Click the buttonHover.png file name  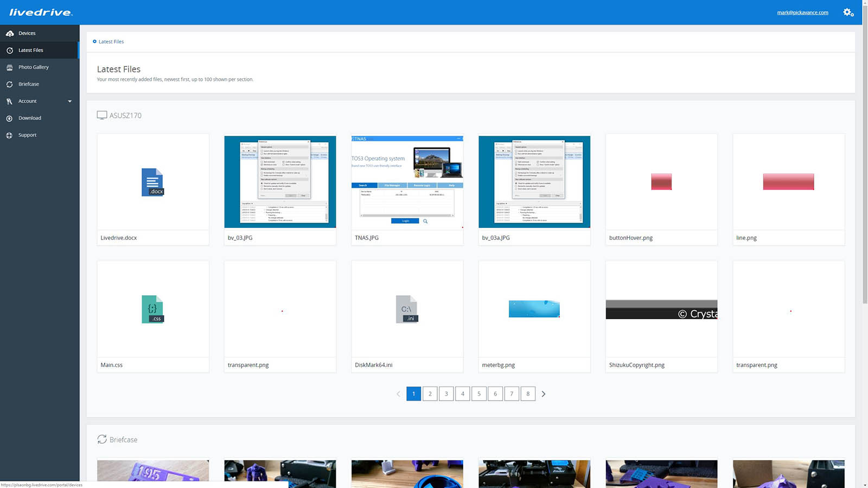click(x=631, y=238)
